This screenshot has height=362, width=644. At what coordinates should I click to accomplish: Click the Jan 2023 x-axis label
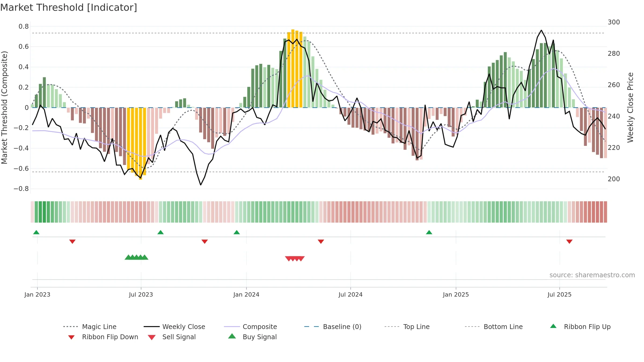click(x=37, y=295)
